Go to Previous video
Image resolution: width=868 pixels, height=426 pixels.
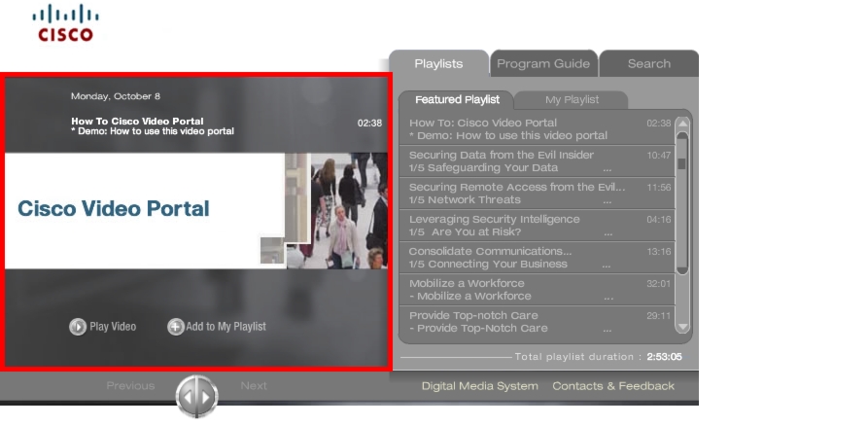tap(130, 385)
